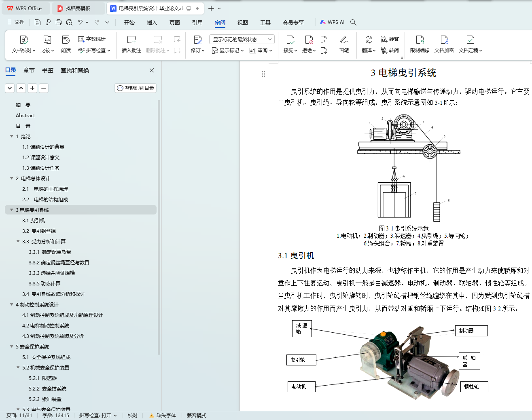Click the print preview icon
Image resolution: width=532 pixels, height=420 pixels.
pos(69,22)
